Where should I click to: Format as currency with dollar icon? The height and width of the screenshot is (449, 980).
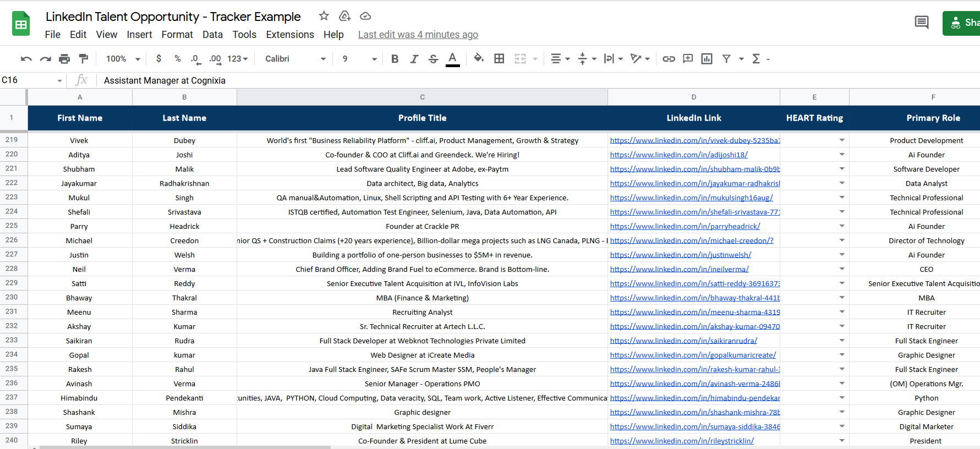click(x=159, y=58)
